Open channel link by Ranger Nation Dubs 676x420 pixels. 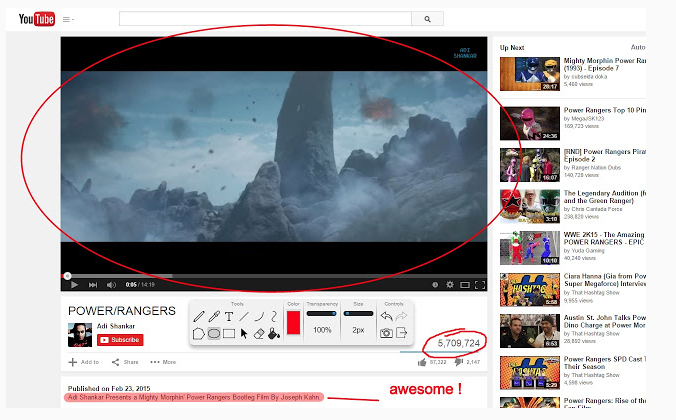pos(596,167)
